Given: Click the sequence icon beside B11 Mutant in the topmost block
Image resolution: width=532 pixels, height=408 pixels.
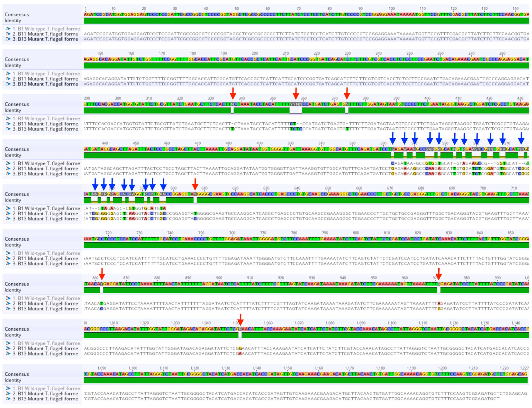Looking at the screenshot, I should [8, 34].
